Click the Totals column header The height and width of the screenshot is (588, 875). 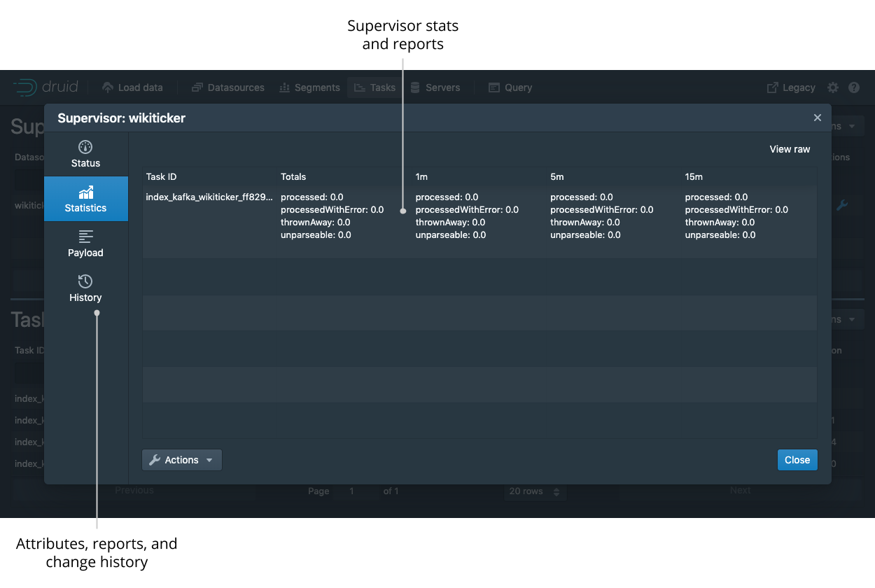[x=344, y=176]
